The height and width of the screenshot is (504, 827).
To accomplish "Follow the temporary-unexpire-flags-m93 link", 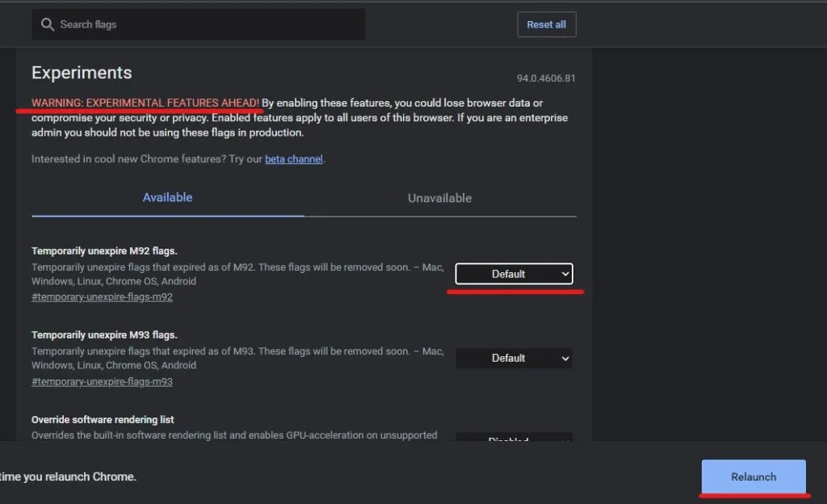I will click(x=102, y=381).
